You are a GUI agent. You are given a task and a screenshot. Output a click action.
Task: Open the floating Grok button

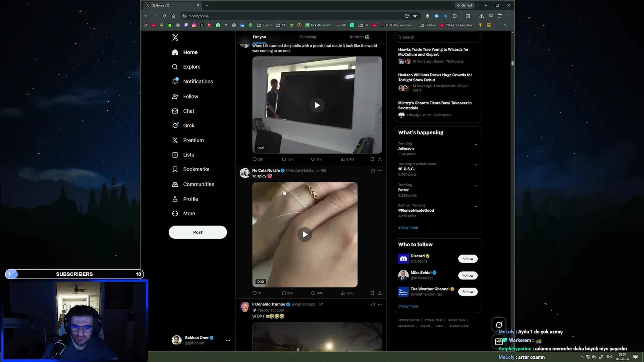499,325
